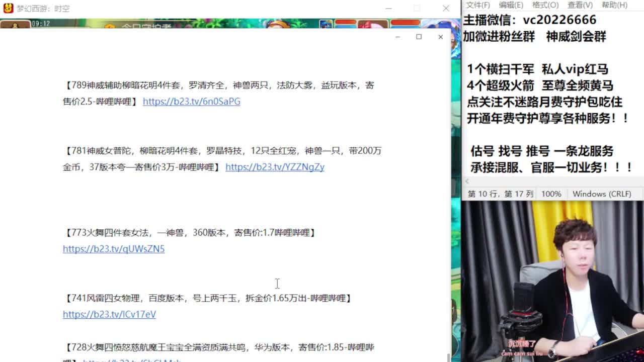Click the 09:12 game clock display

pos(41,24)
